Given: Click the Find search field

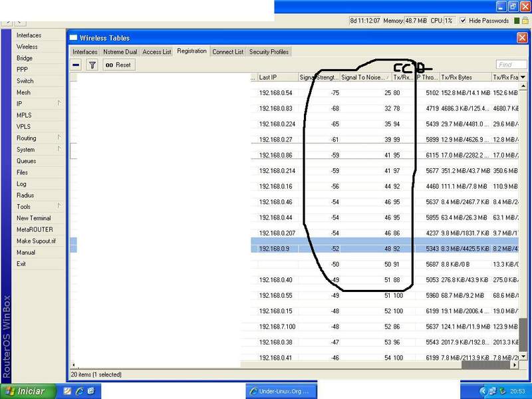Looking at the screenshot, I should [x=511, y=65].
